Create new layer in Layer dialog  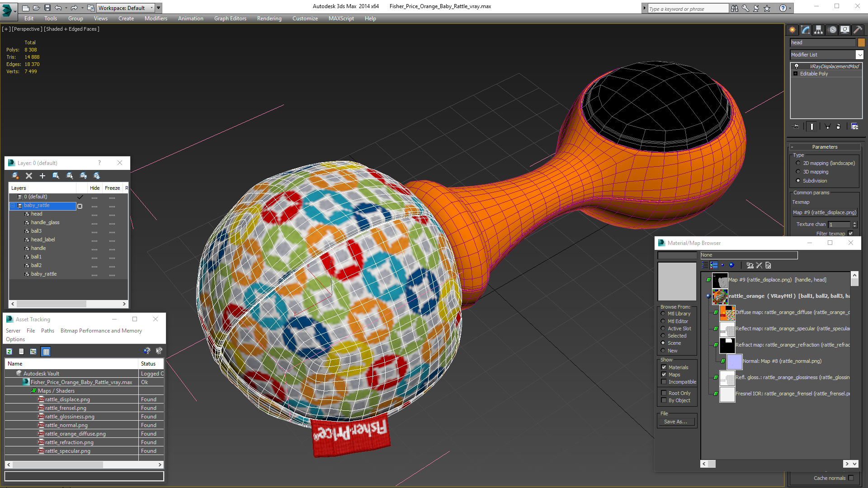[15, 176]
